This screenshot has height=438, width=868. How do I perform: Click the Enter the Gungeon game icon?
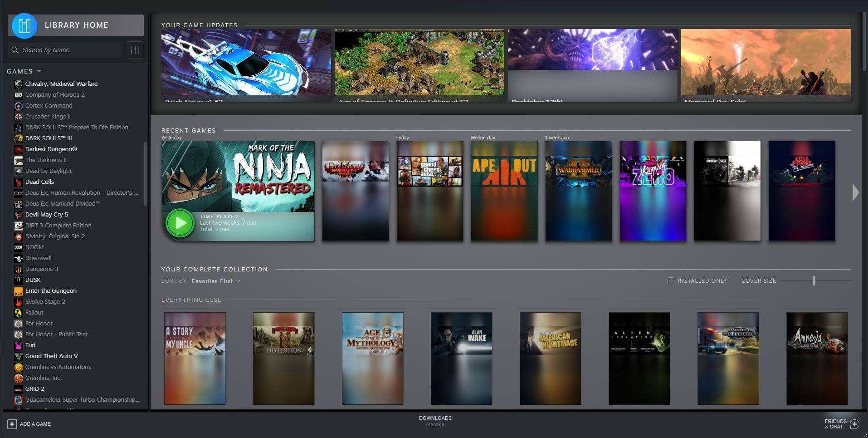(x=19, y=291)
